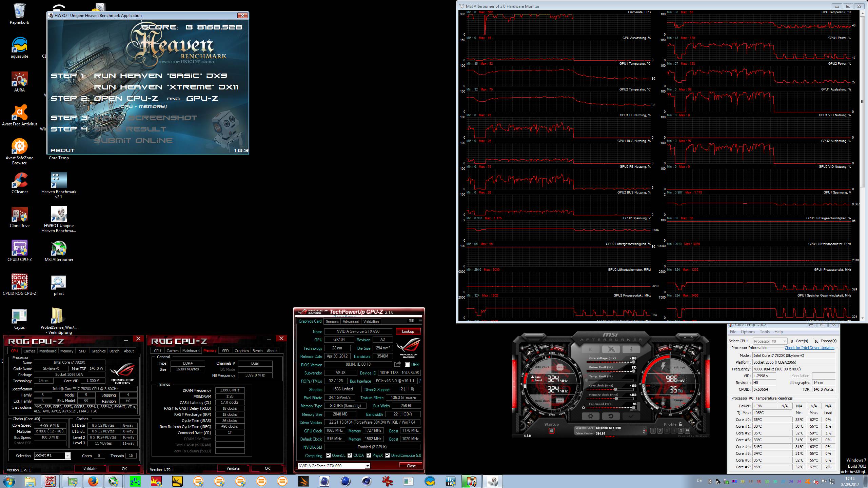Viewport: 868px width, 488px height.
Task: Click the GPU-Z BIOS share/export icon
Action: (397, 364)
